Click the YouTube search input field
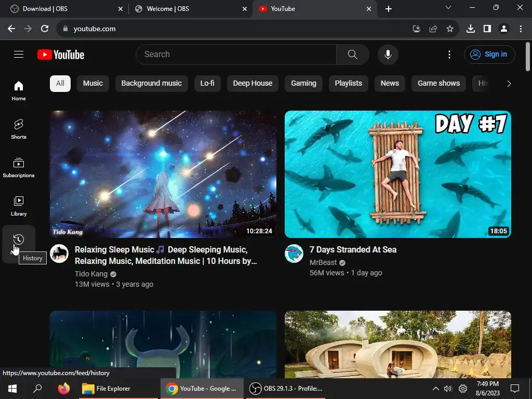Viewport: 532px width, 399px height. [236, 54]
